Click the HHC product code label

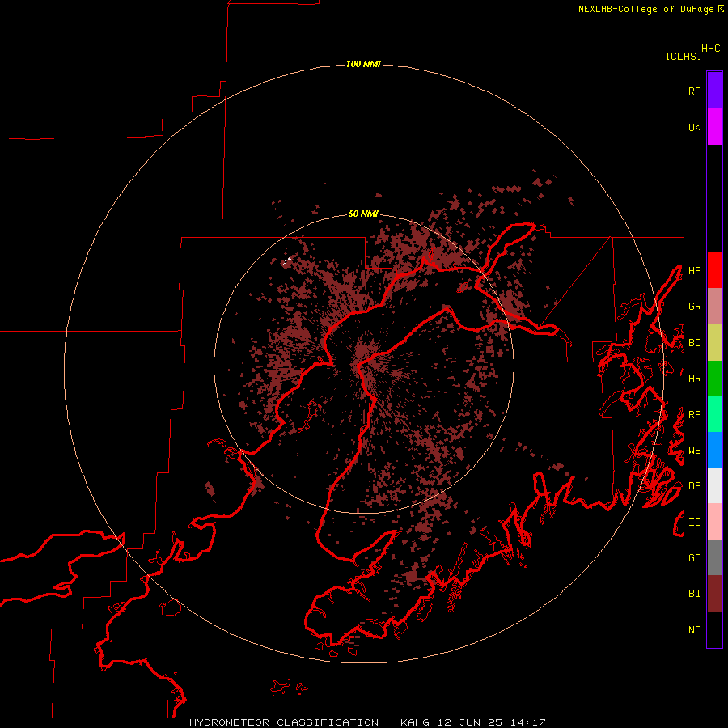pos(710,49)
